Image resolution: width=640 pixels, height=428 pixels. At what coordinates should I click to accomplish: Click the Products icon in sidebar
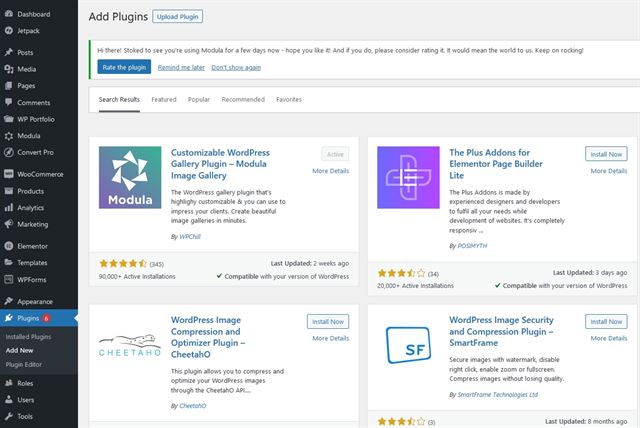point(9,191)
